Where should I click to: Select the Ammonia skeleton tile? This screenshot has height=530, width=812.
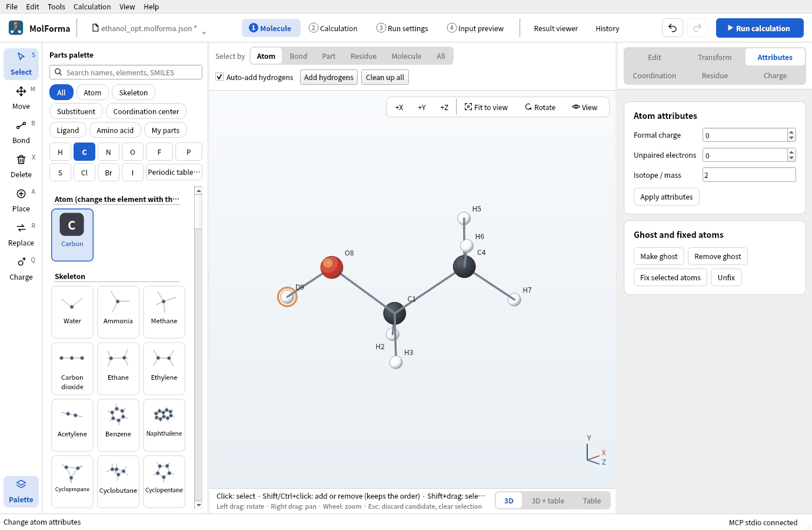[x=118, y=312]
